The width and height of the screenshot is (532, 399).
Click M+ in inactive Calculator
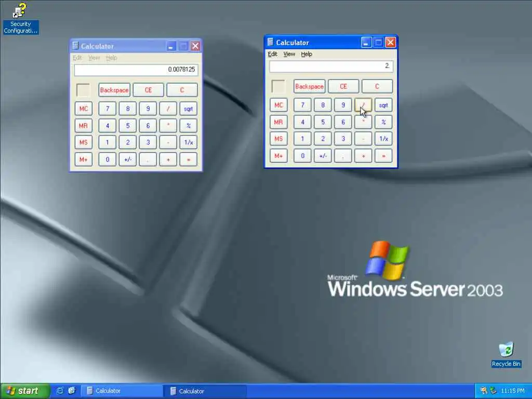(x=84, y=159)
